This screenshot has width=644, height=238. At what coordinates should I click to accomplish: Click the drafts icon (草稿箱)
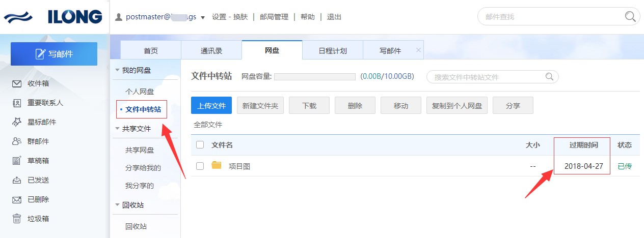pyautogui.click(x=17, y=161)
